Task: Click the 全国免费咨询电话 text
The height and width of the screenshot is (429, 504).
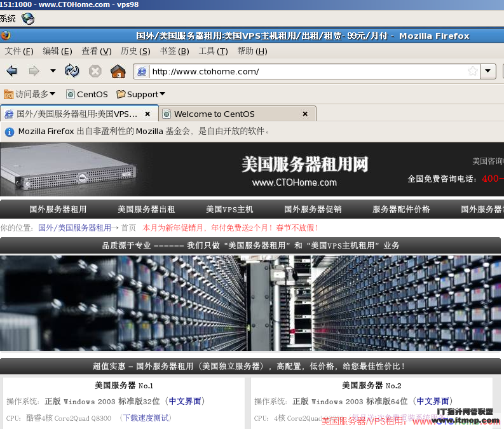Action: pos(442,179)
